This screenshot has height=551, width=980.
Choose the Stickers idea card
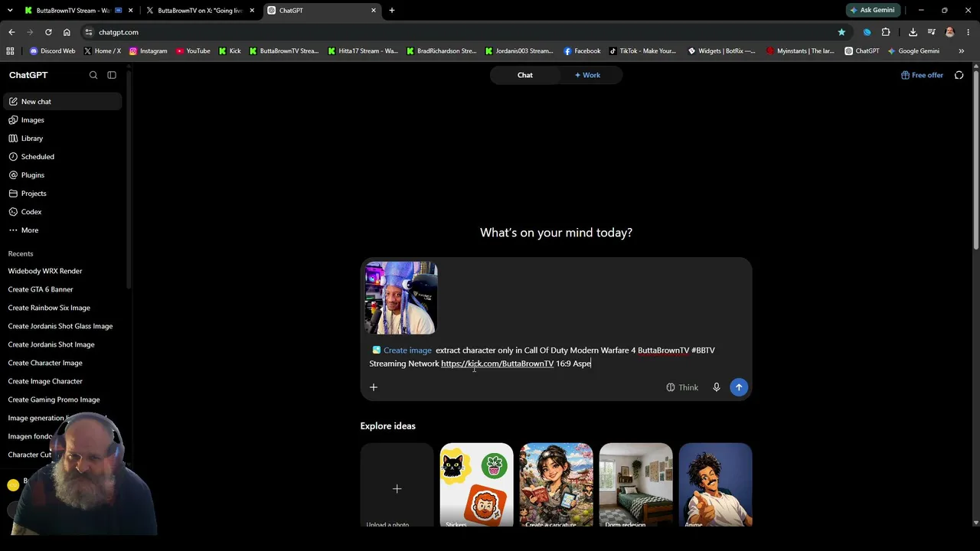coord(476,485)
